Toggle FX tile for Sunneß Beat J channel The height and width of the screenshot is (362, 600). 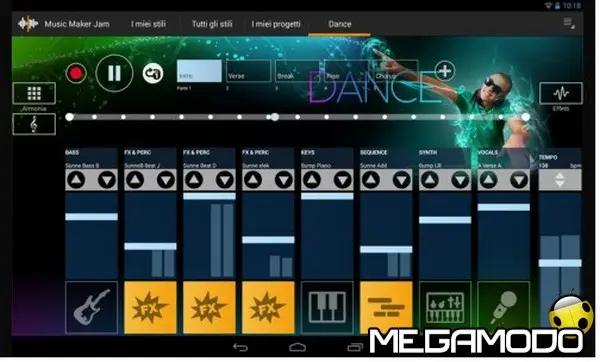[x=150, y=308]
